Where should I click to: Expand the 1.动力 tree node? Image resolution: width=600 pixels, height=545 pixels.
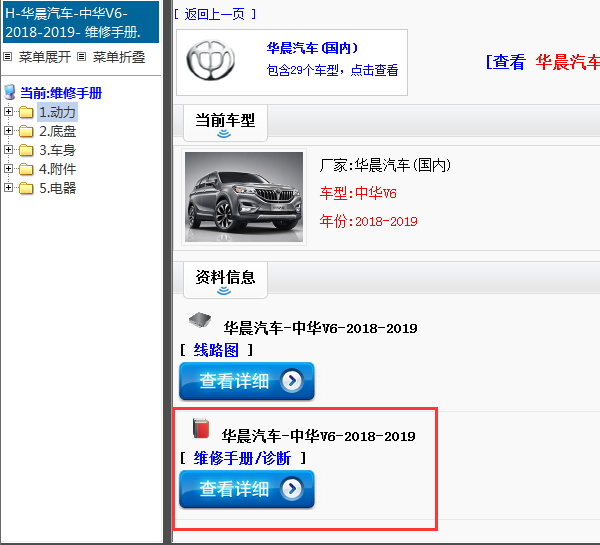[x=8, y=112]
